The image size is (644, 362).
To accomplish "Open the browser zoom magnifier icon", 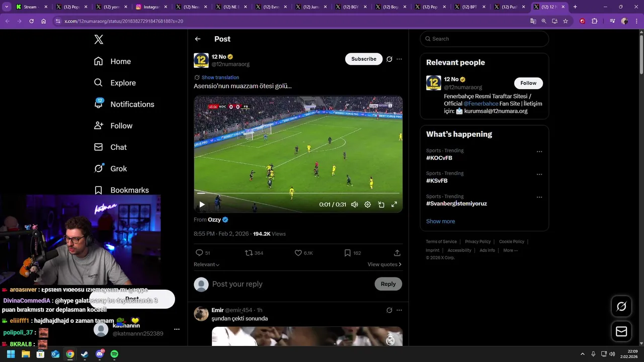I will point(544,21).
